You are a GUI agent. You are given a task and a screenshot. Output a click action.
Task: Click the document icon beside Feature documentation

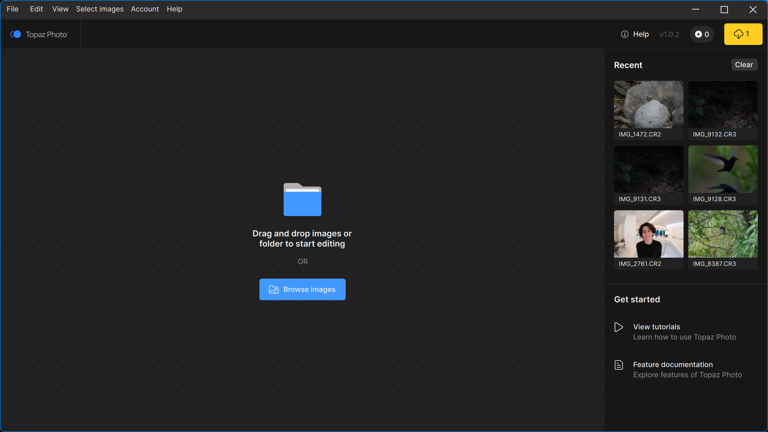pyautogui.click(x=619, y=365)
